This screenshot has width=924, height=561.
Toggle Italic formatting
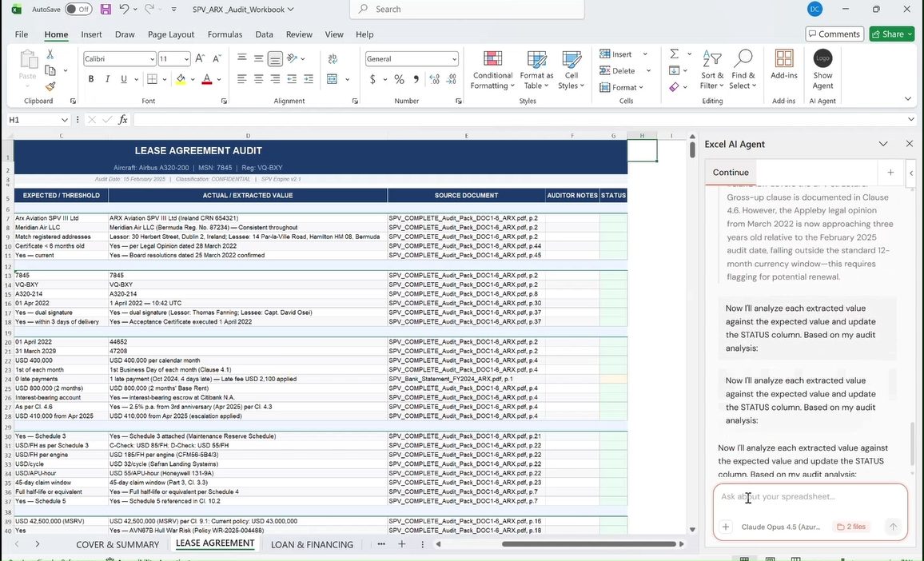[107, 79]
